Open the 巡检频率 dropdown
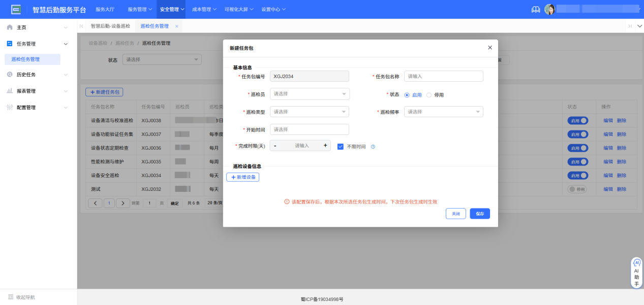Screen dimensions: 644x305 [443, 112]
